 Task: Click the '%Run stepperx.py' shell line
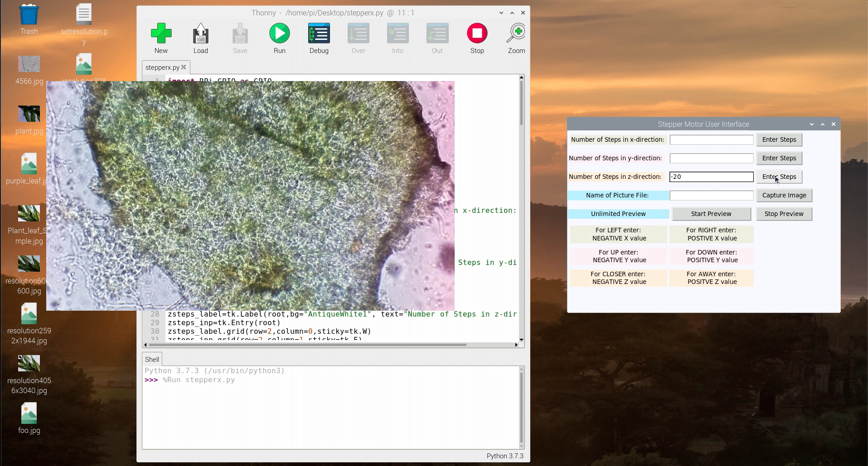tap(199, 380)
